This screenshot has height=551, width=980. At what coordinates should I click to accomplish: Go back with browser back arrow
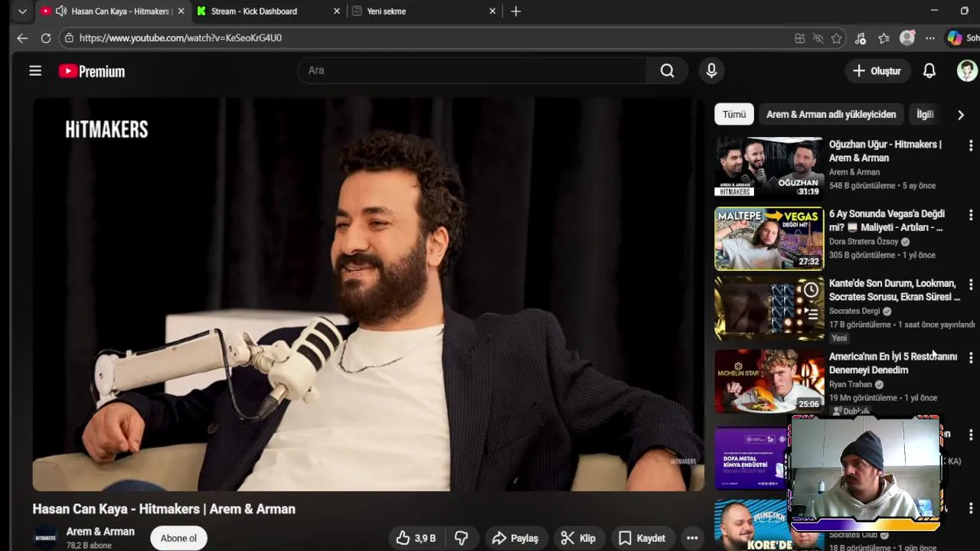click(22, 37)
